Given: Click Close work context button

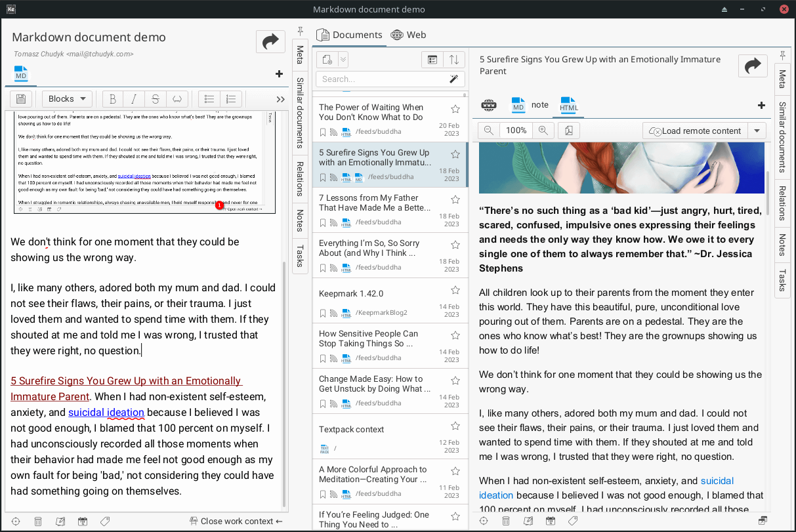Looking at the screenshot, I should [236, 522].
